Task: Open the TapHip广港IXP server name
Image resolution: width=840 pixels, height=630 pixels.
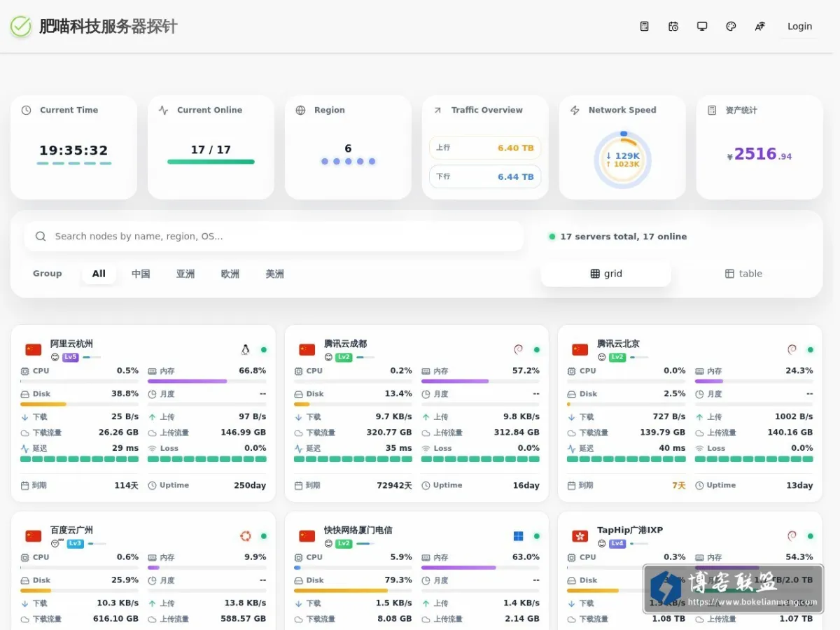Action: 630,530
